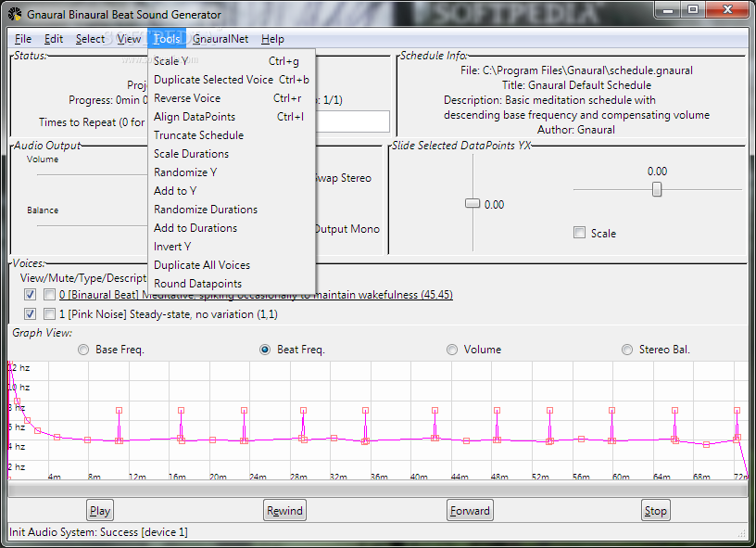756x548 pixels.
Task: Select Volume graph view
Action: click(x=452, y=350)
